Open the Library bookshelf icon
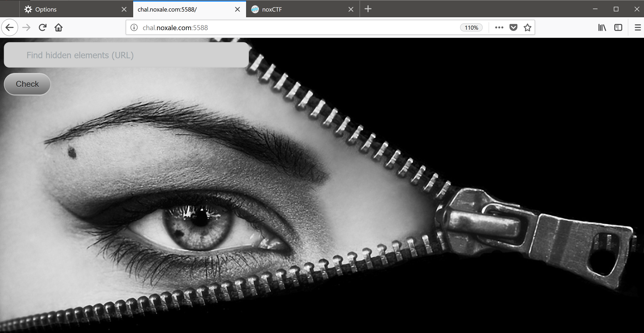The height and width of the screenshot is (333, 644). [602, 27]
